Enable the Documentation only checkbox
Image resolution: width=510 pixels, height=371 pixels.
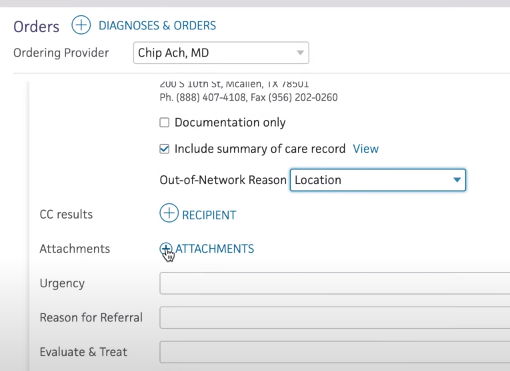(x=164, y=122)
